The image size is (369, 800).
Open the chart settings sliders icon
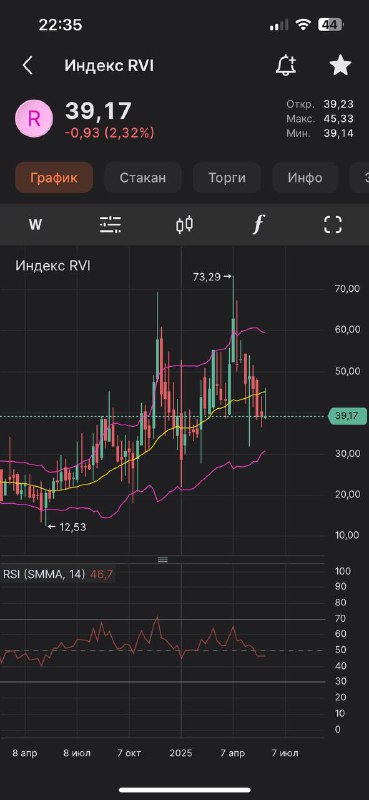point(110,224)
